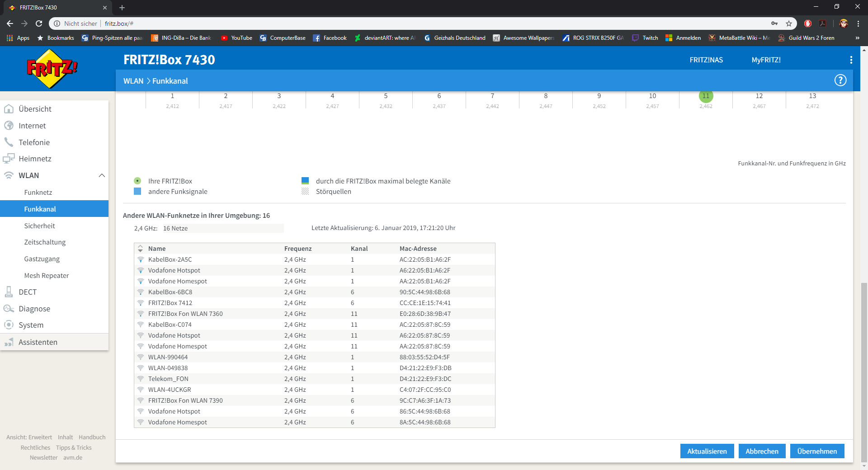Open Handbuch footer link

click(92, 437)
